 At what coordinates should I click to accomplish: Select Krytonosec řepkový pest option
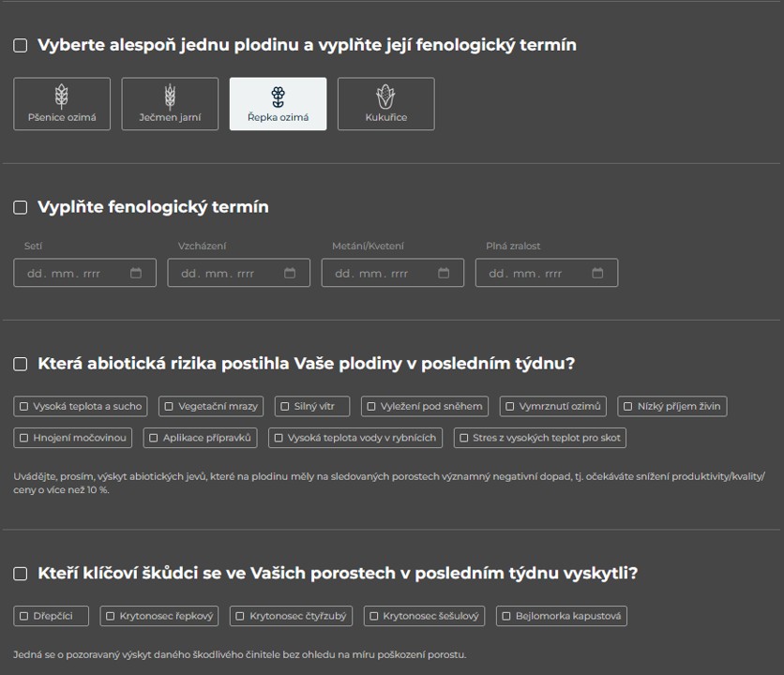click(x=111, y=616)
